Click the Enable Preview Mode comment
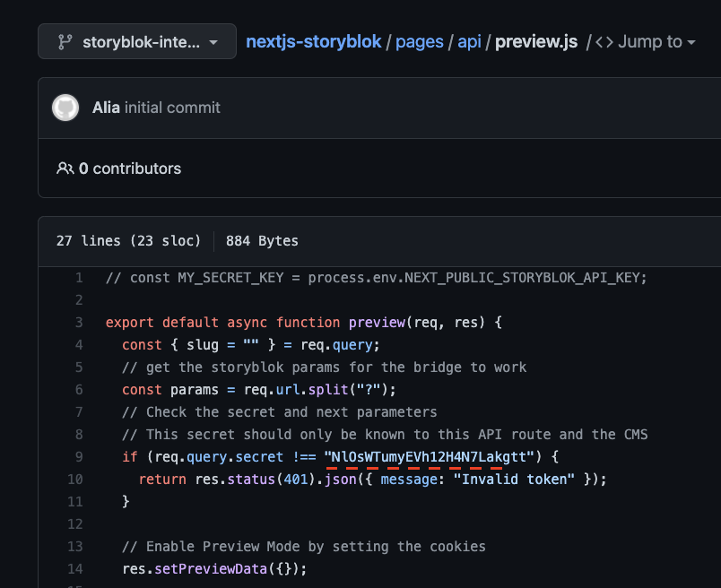721x588 pixels. point(304,546)
